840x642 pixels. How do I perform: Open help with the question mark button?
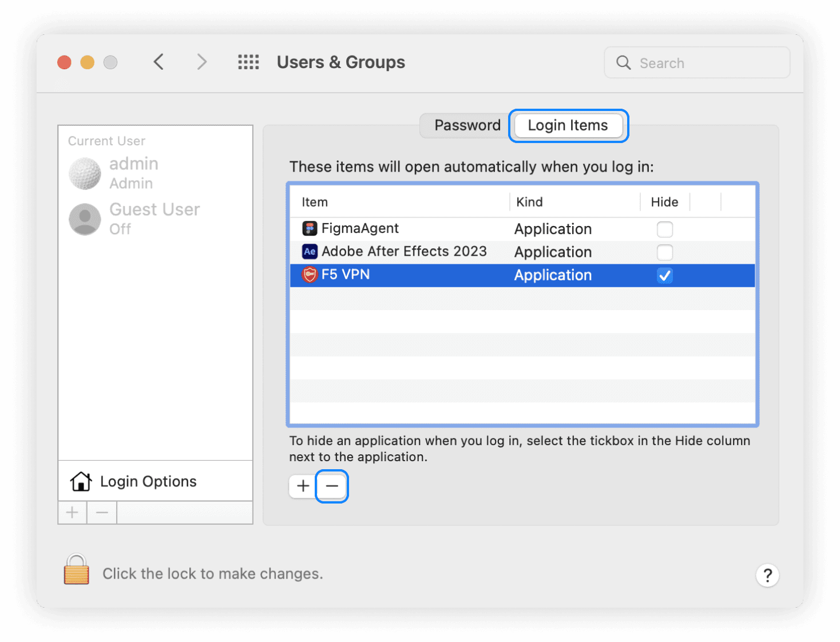(x=767, y=575)
